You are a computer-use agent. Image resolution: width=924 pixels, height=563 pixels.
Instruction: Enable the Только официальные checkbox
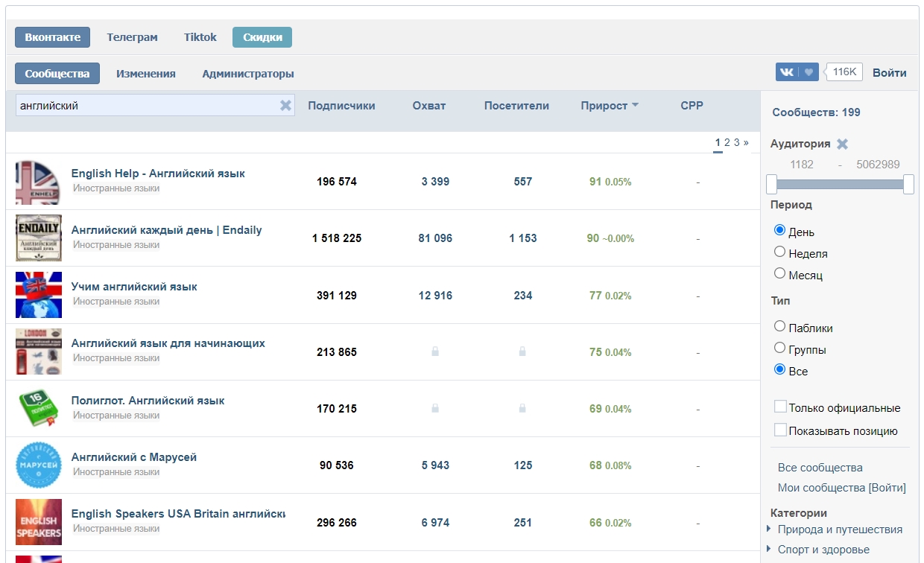pos(780,407)
